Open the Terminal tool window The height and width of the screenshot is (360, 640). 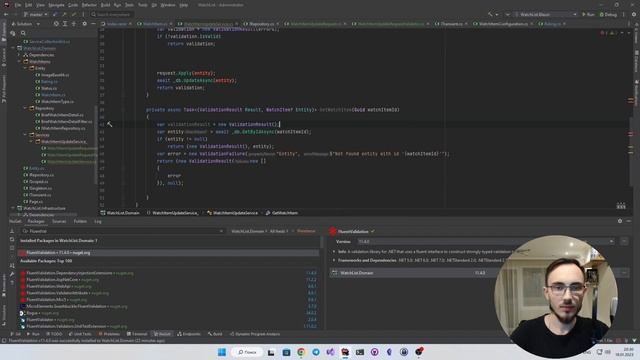[x=137, y=334]
